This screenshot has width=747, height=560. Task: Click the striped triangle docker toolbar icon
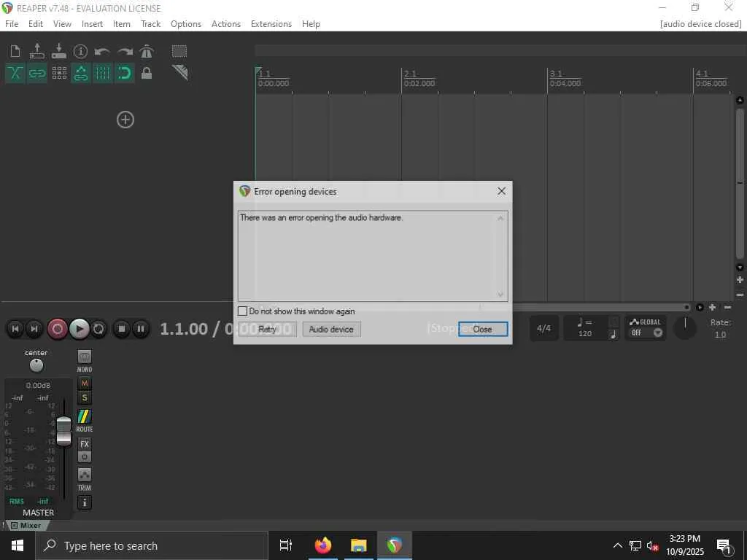point(180,72)
